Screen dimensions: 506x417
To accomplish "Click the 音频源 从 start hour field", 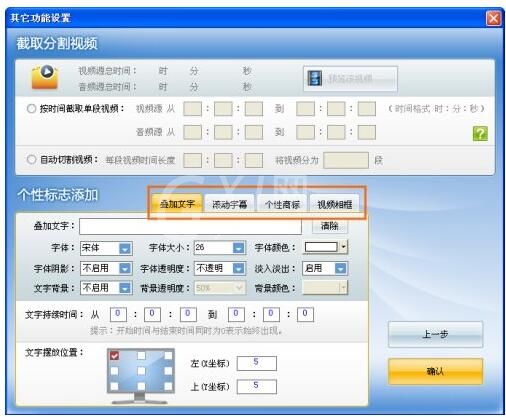I will 193,132.
